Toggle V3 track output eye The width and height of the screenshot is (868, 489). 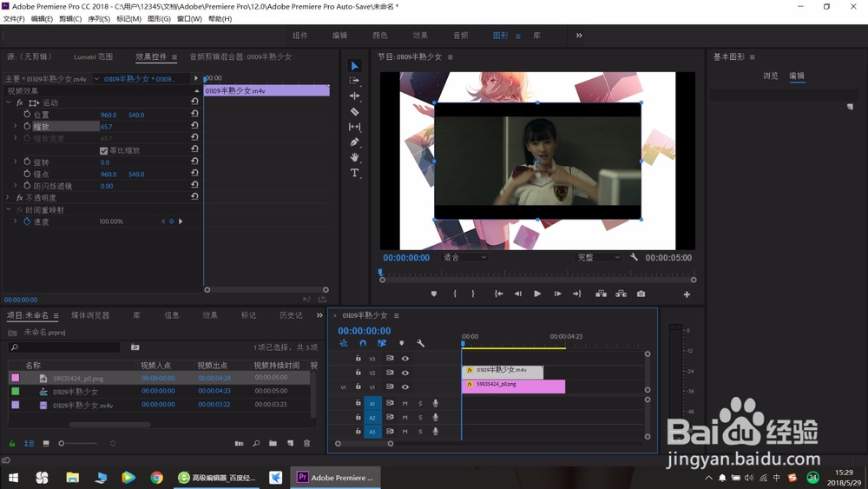tap(405, 359)
